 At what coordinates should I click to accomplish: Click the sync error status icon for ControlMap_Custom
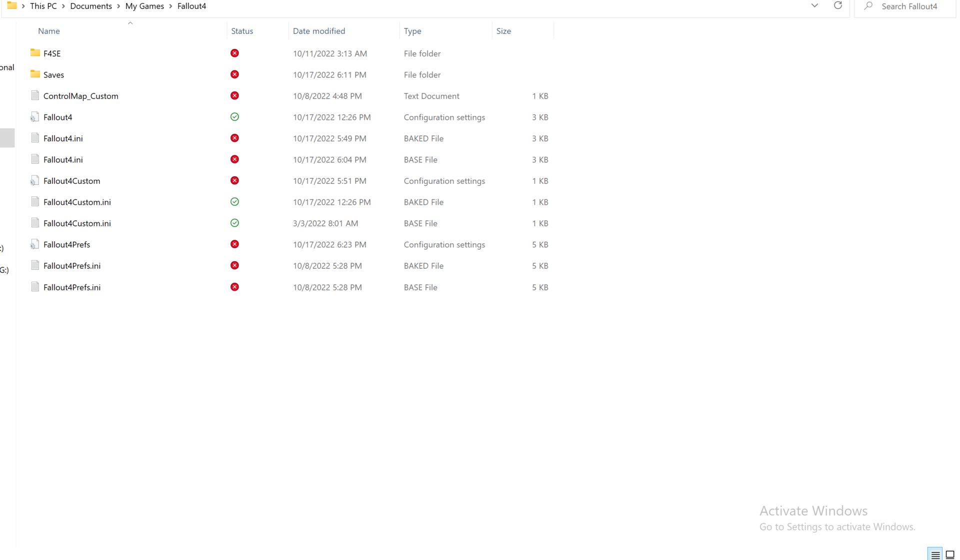point(234,95)
